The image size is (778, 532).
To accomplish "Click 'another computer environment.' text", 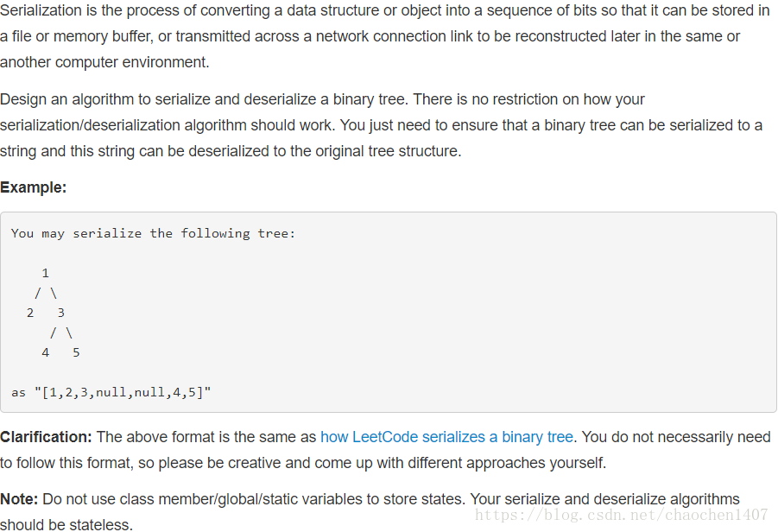I will pyautogui.click(x=104, y=62).
